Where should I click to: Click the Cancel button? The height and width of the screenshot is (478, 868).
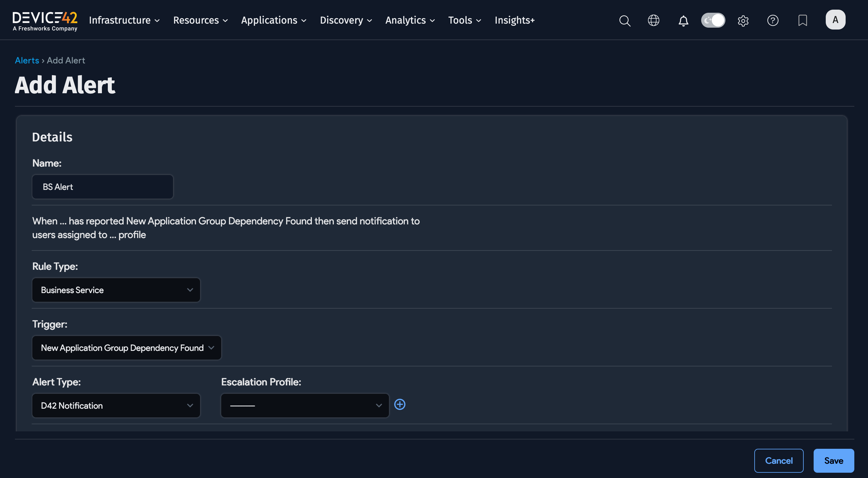[x=778, y=461]
